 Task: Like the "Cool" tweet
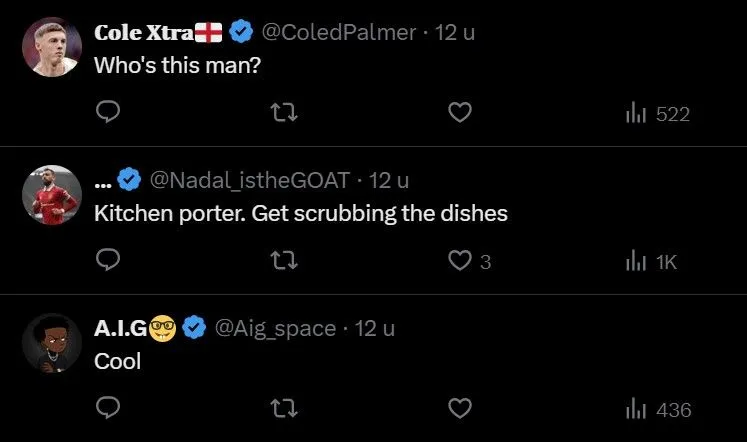coord(458,408)
